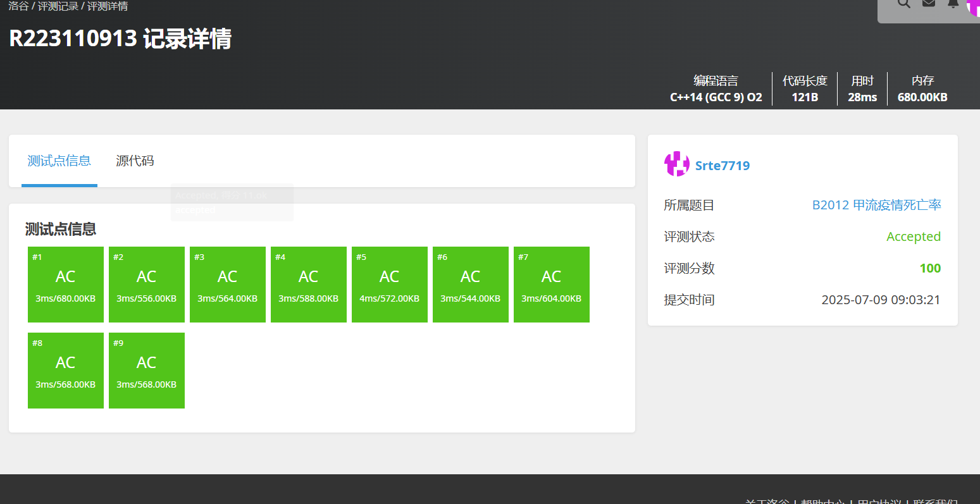Click the 28ms total time value

862,97
